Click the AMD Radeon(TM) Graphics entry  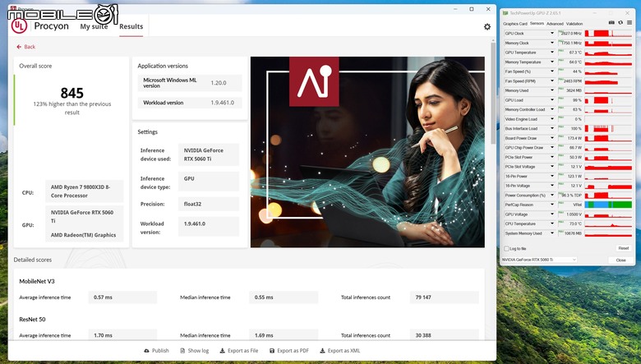[83, 235]
